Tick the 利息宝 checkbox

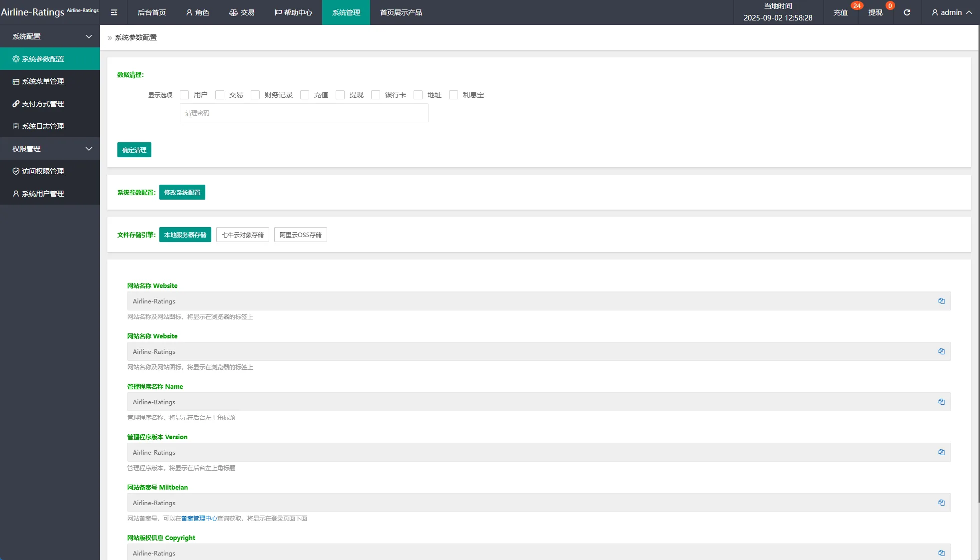(x=454, y=95)
